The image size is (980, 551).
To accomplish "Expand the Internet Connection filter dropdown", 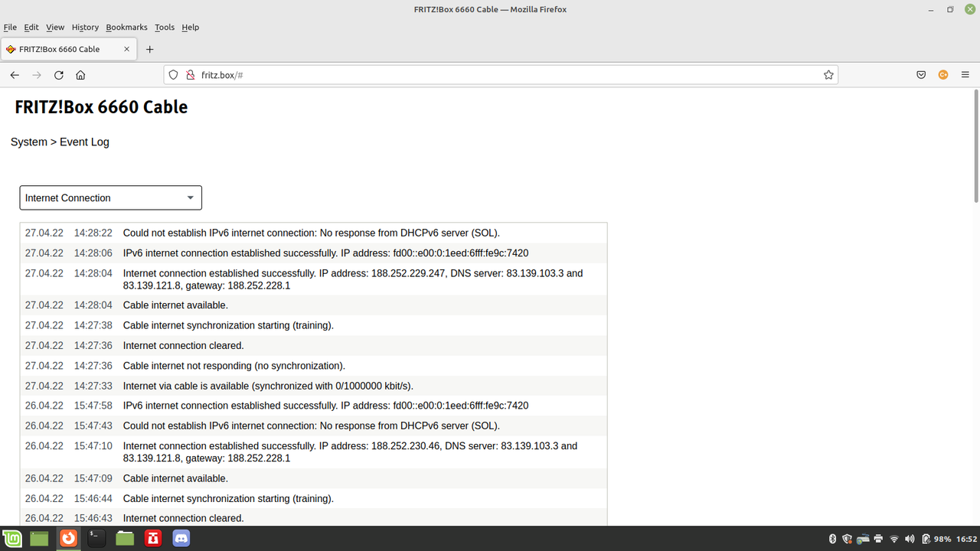I will [x=110, y=197].
